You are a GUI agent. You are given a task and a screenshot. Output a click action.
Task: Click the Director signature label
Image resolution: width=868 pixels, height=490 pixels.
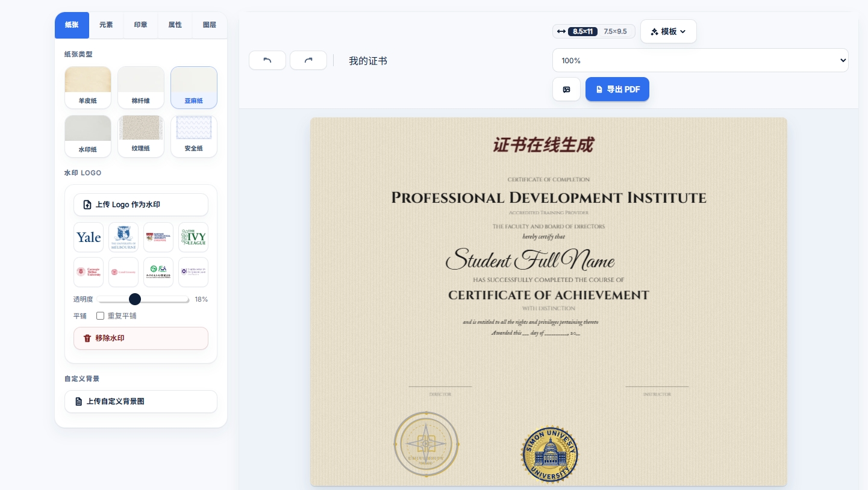click(x=440, y=394)
